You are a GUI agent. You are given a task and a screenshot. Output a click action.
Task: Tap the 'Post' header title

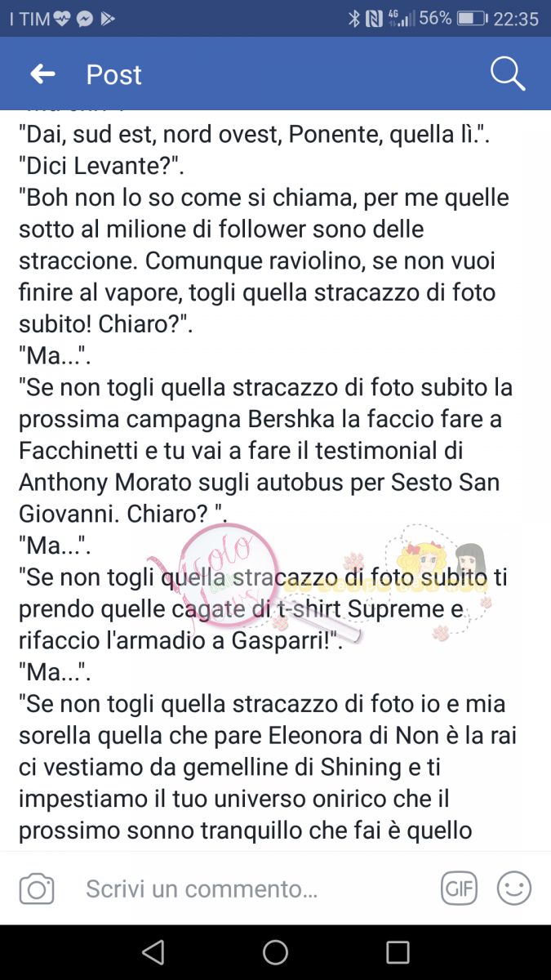click(113, 75)
